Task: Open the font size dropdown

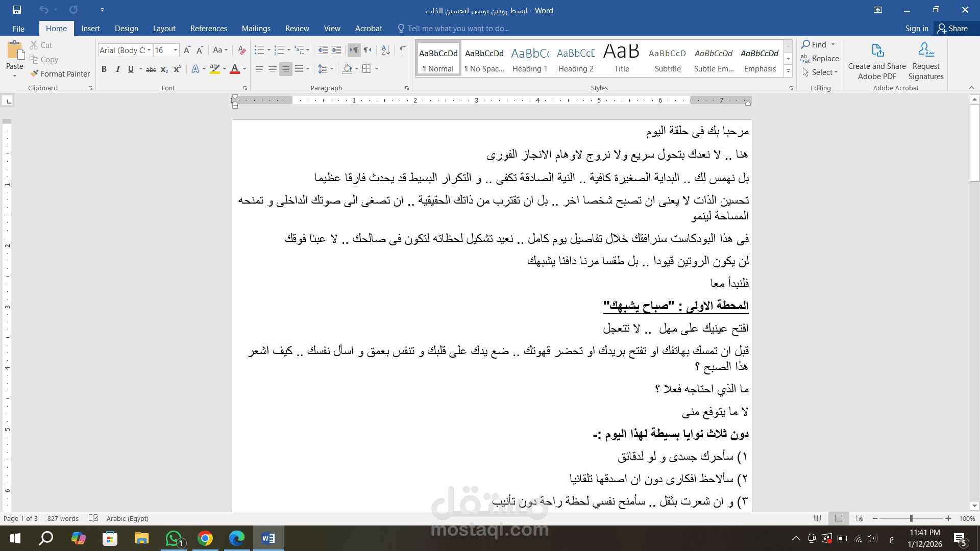Action: pyautogui.click(x=176, y=50)
